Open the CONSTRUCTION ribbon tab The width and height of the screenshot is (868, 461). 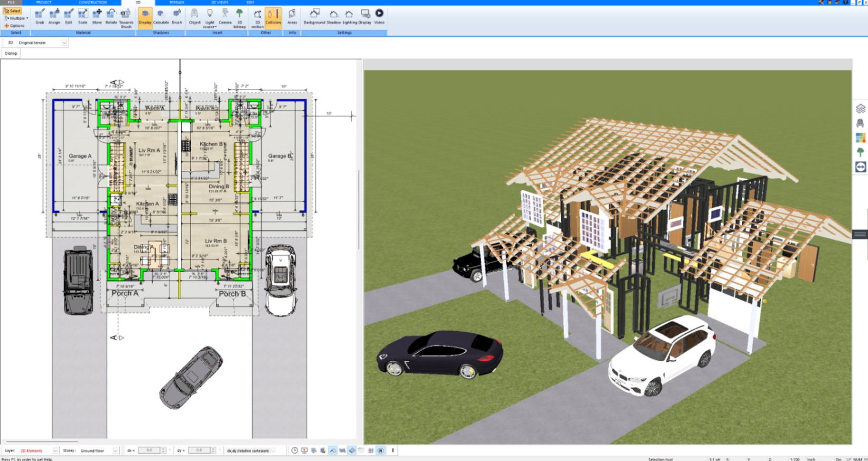tap(93, 3)
